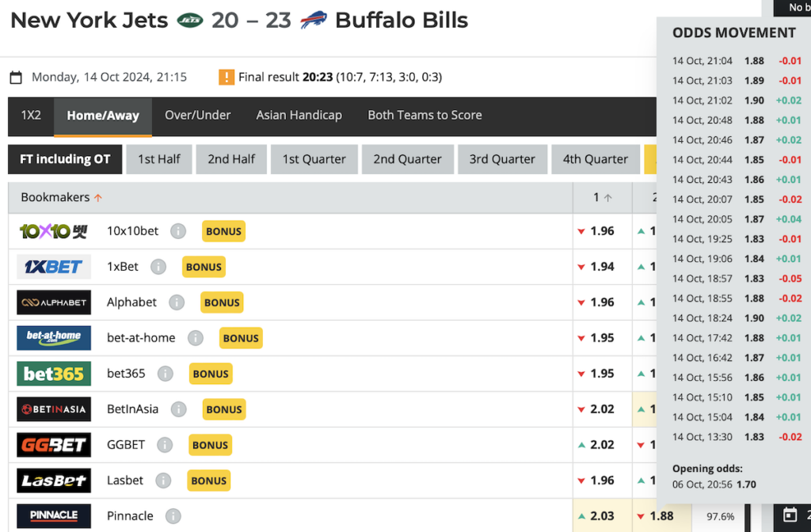Switch to the Over/Under tab
This screenshot has width=811, height=532.
click(x=197, y=116)
